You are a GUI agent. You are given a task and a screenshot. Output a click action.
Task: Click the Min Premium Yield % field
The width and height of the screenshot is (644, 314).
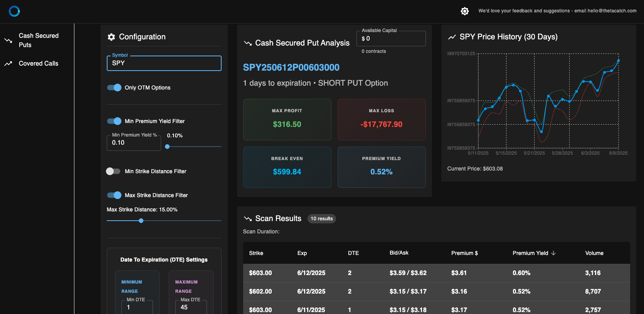coord(134,143)
